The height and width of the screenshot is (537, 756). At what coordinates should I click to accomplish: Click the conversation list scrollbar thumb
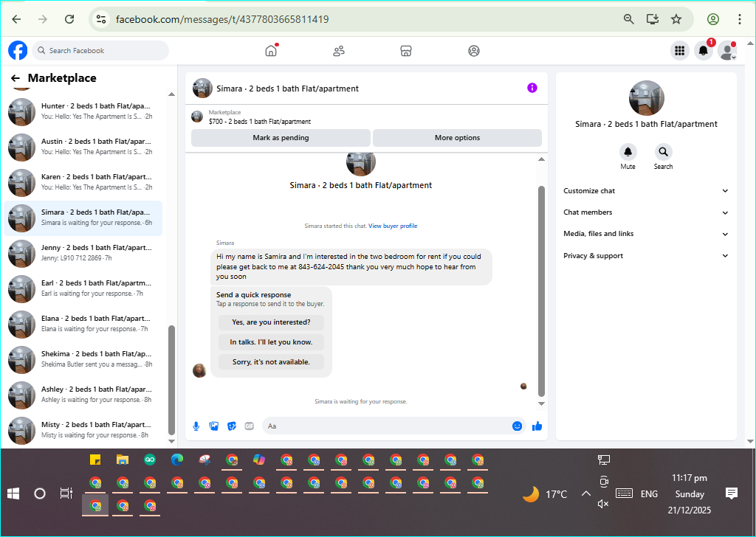click(x=171, y=379)
